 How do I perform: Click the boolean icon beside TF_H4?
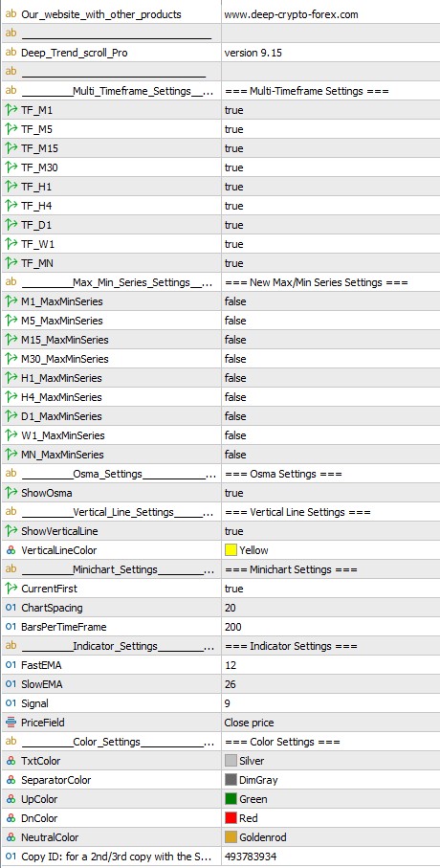pyautogui.click(x=11, y=206)
